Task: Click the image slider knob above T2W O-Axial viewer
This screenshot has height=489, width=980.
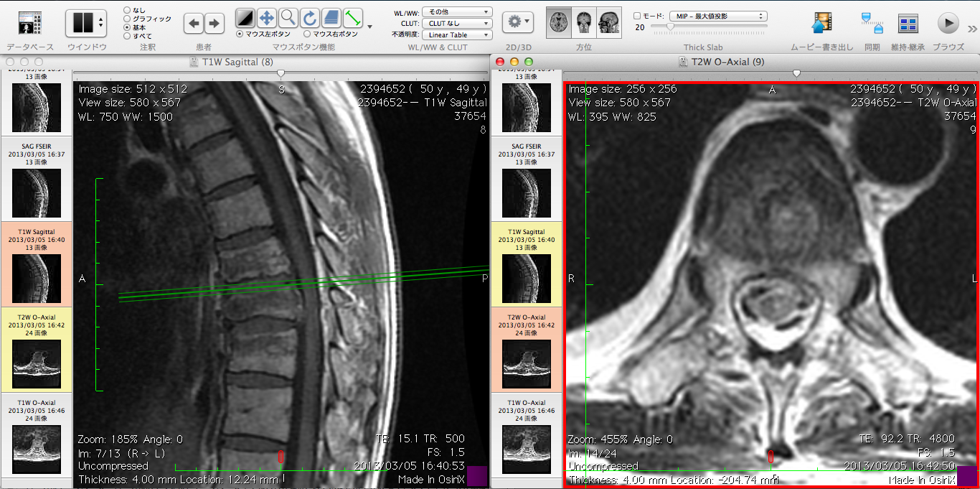Action: pos(796,73)
